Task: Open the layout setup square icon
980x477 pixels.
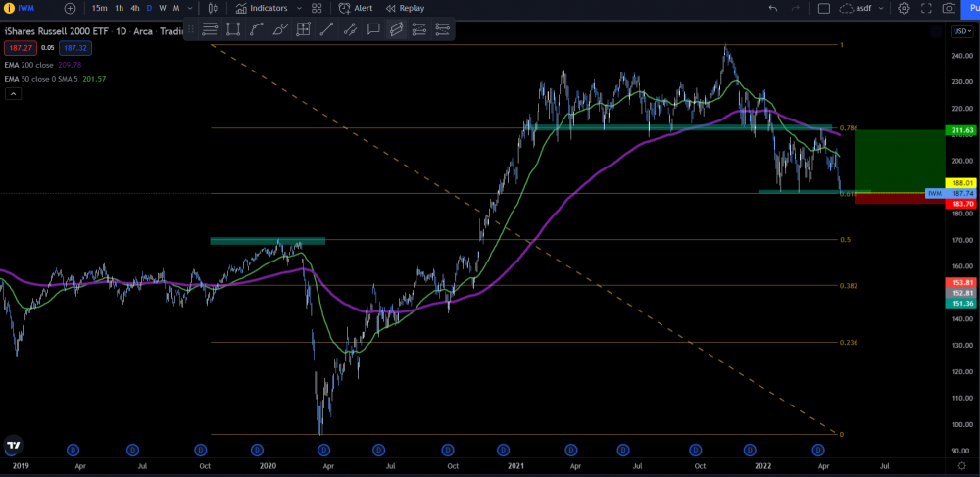Action: click(x=824, y=8)
